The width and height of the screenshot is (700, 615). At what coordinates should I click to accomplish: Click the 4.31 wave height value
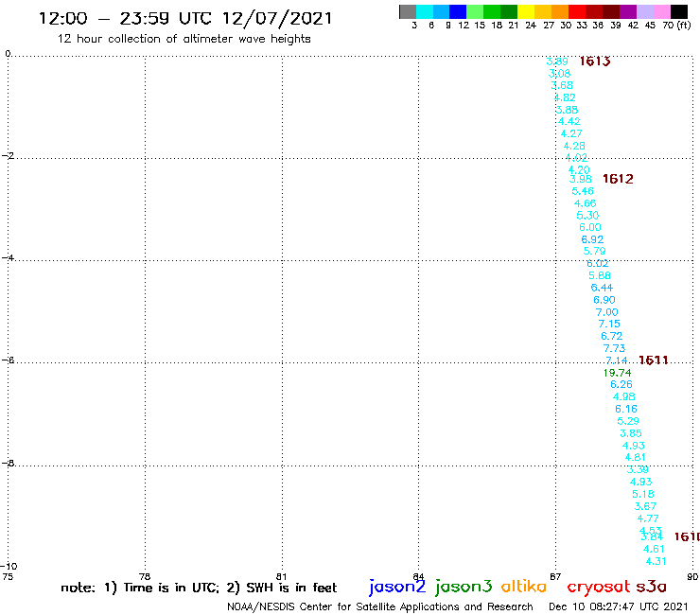(656, 561)
